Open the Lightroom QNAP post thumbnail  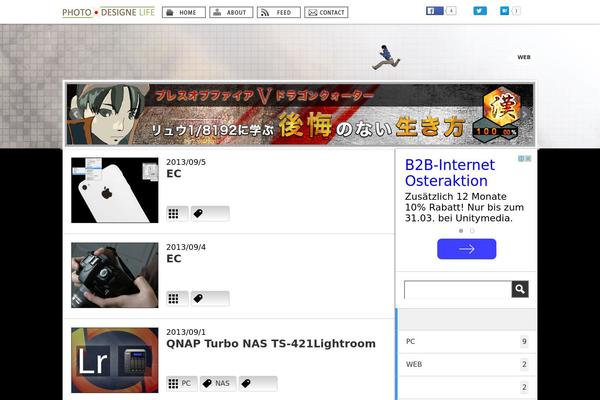[114, 360]
